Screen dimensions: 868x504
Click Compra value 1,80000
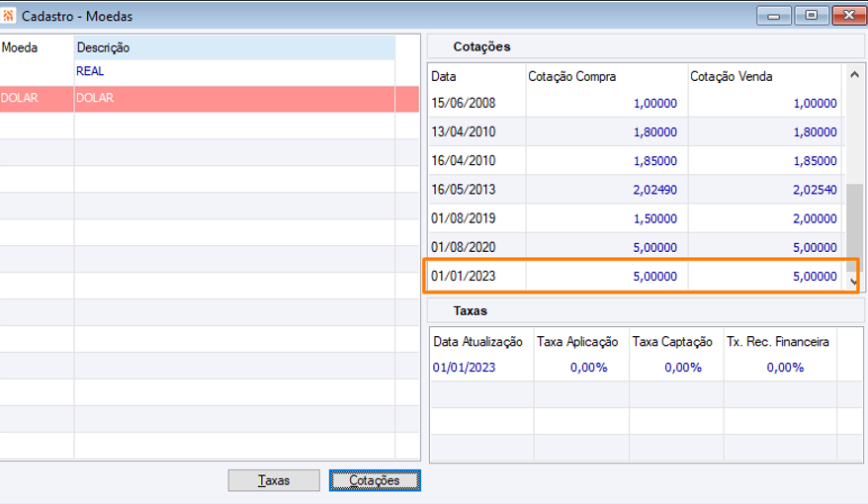pyautogui.click(x=654, y=132)
